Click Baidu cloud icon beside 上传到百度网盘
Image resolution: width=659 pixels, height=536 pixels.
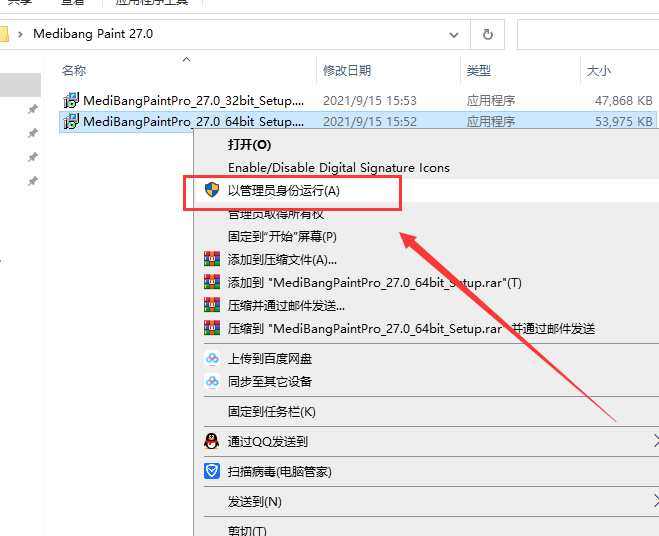(x=212, y=359)
